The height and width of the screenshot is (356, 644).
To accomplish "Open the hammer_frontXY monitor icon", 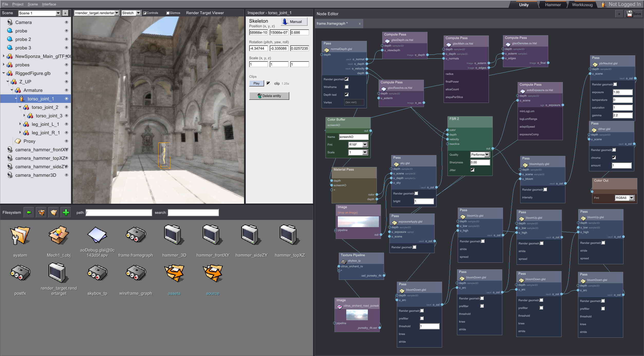I will [213, 235].
